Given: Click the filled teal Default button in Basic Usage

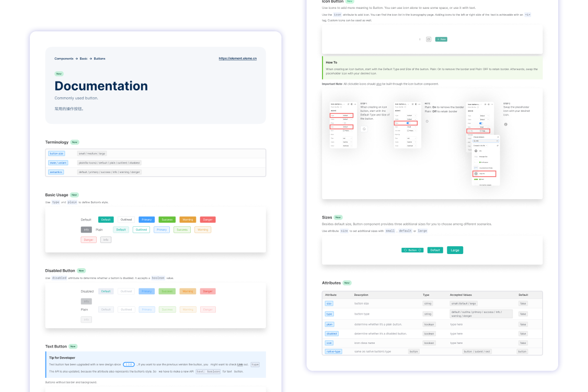Looking at the screenshot, I should [106, 220].
